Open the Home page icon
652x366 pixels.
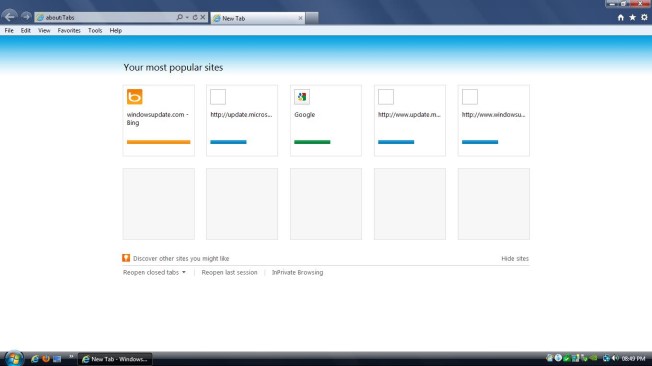[x=620, y=17]
